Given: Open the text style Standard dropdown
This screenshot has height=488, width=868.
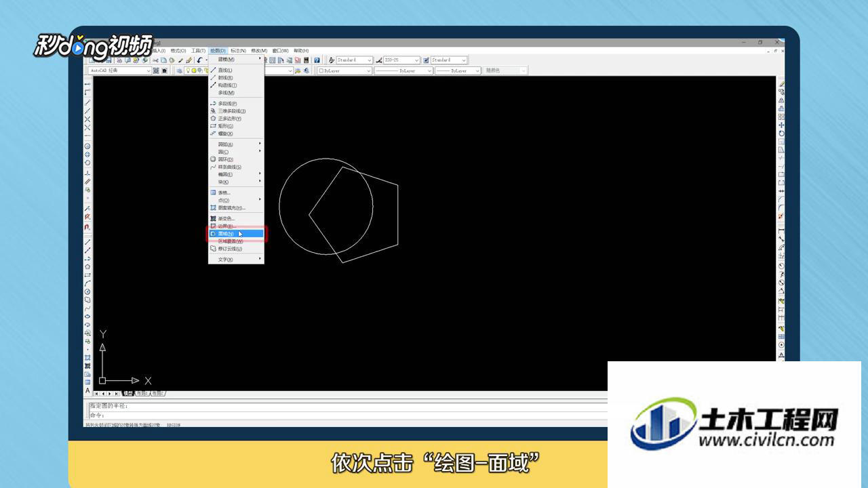Looking at the screenshot, I should [x=355, y=60].
